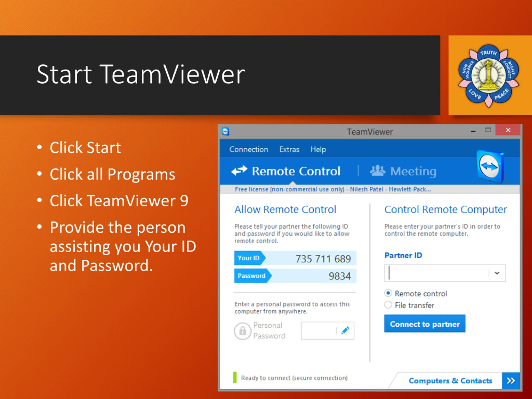Open the Computers & Contacts panel

[x=450, y=381]
